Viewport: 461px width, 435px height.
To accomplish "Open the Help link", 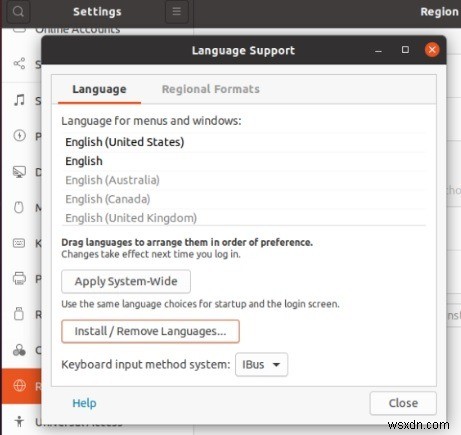I will pos(84,403).
